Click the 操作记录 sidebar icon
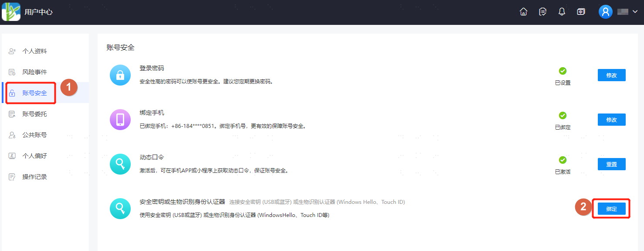 click(x=12, y=177)
